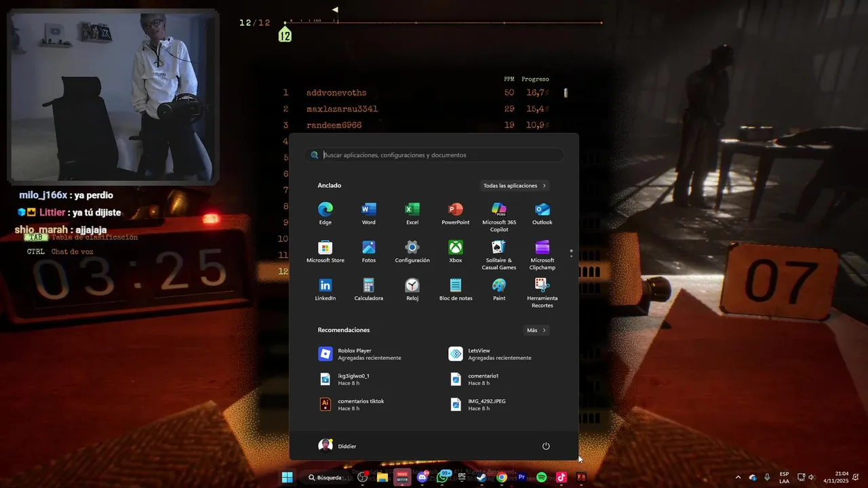Switch ESP LAA keyboard language

(784, 477)
